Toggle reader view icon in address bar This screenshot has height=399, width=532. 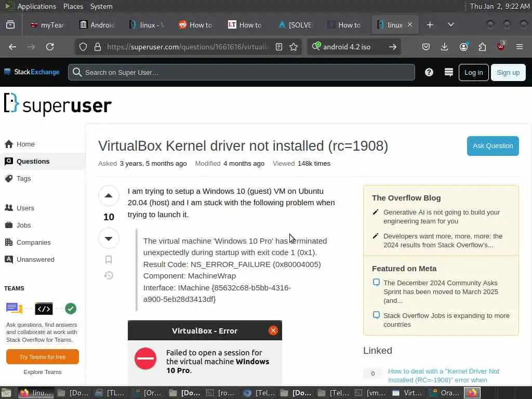pyautogui.click(x=279, y=47)
